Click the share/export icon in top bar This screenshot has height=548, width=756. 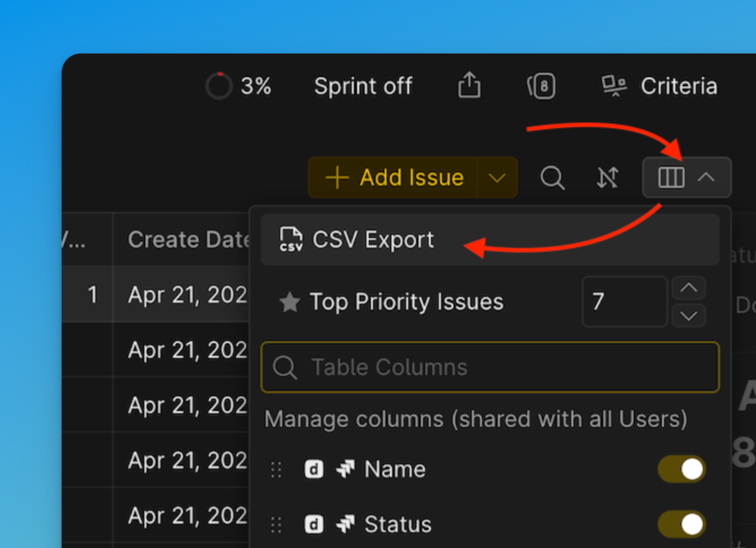tap(469, 86)
